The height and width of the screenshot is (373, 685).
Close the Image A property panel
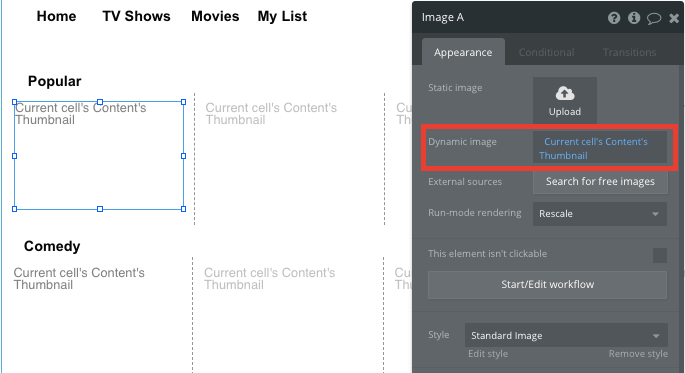coord(674,18)
